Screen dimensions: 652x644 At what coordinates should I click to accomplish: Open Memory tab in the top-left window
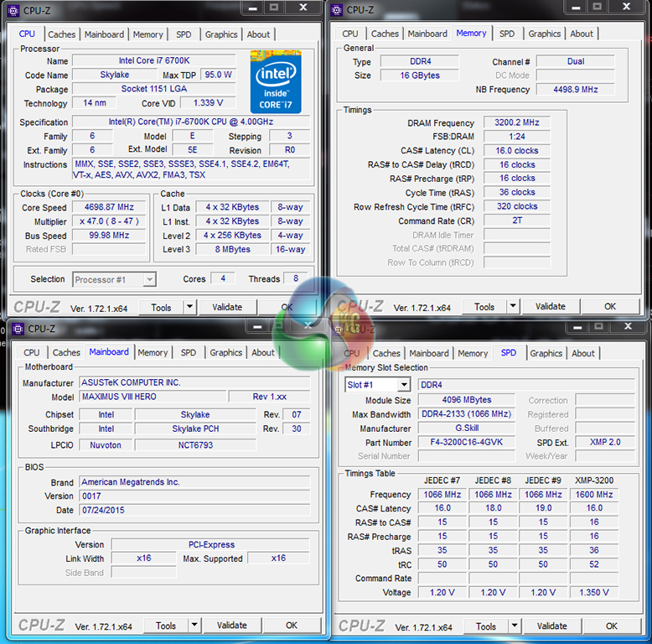point(147,34)
